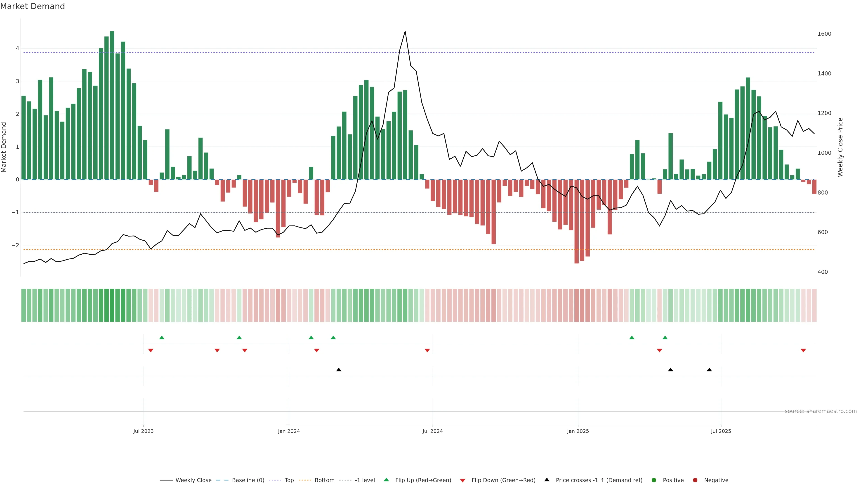868x488 pixels.
Task: Click the red Negative legend dot
Action: point(695,480)
